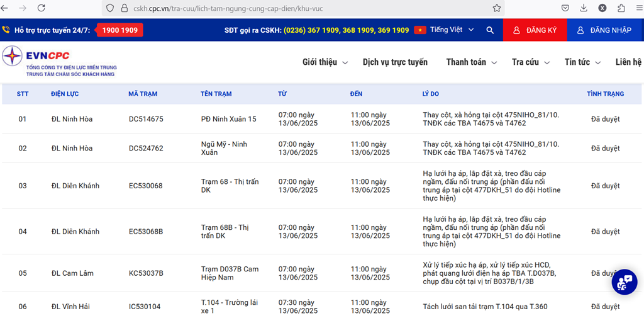Select station code DC514675
The height and width of the screenshot is (318, 644).
click(x=146, y=119)
